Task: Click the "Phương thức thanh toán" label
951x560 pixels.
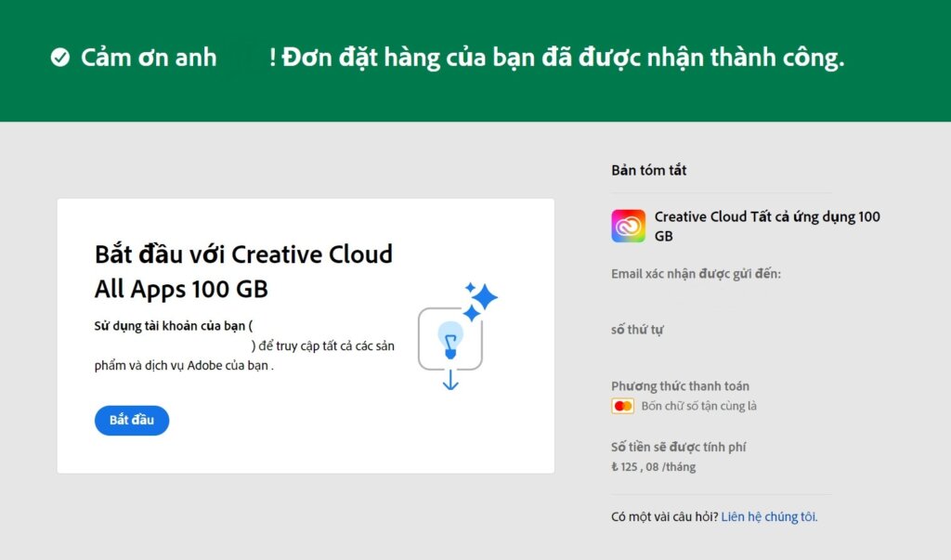Action: click(680, 386)
